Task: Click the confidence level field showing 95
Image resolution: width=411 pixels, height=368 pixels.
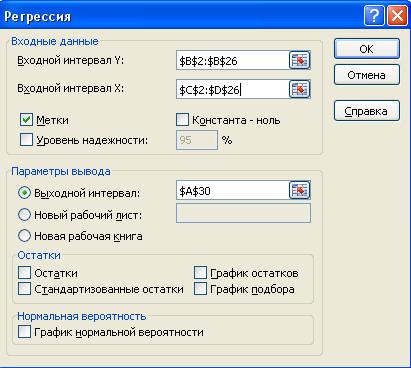Action: (x=197, y=140)
